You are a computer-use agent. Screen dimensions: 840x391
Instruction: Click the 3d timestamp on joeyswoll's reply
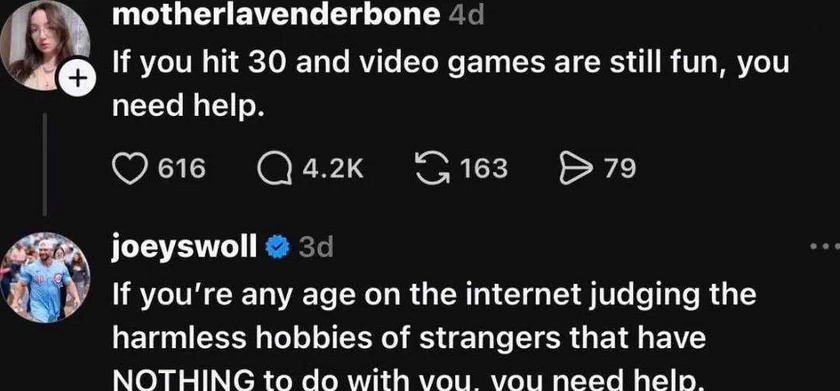(316, 247)
